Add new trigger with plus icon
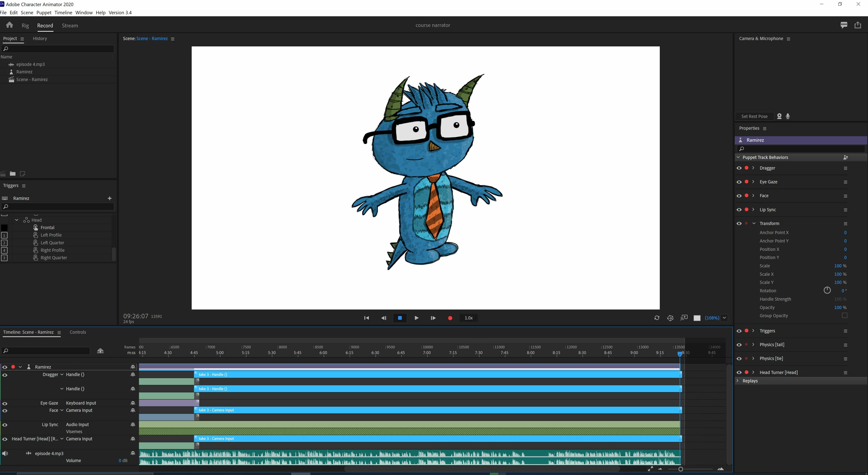 click(x=109, y=198)
